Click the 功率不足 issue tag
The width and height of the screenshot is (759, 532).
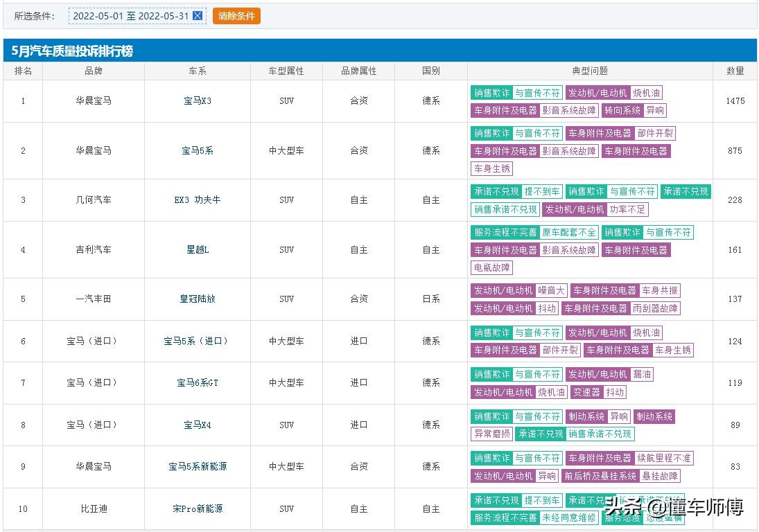(627, 209)
